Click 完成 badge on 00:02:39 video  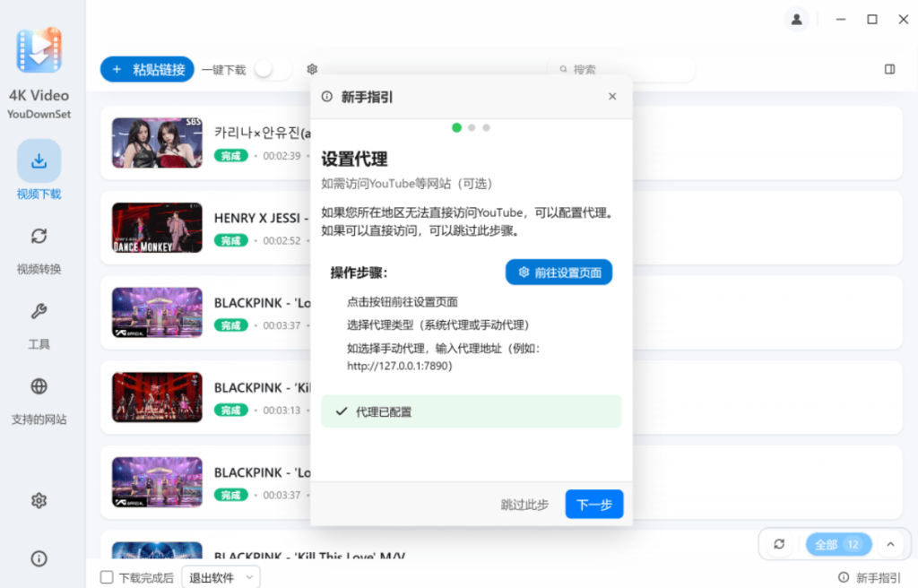[x=230, y=156]
